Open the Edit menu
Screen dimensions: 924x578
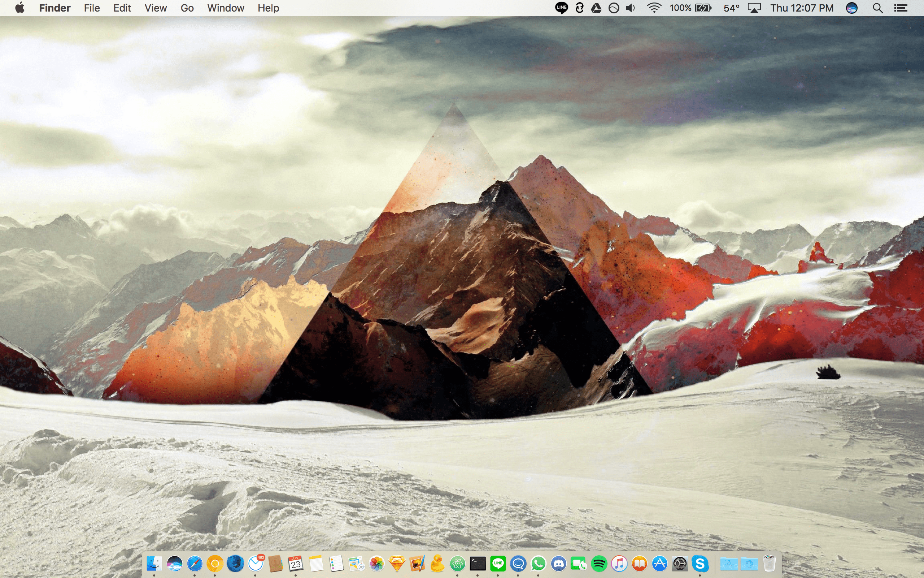[x=122, y=8]
